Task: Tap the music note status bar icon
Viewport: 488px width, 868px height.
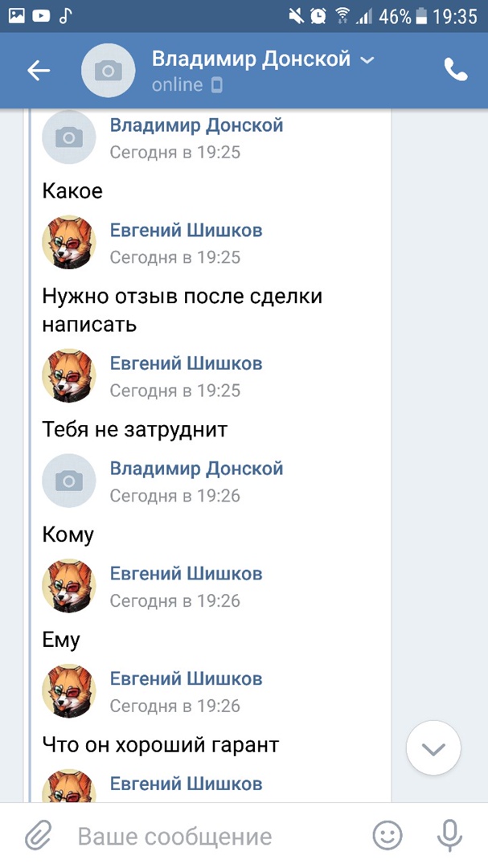Action: tap(66, 15)
